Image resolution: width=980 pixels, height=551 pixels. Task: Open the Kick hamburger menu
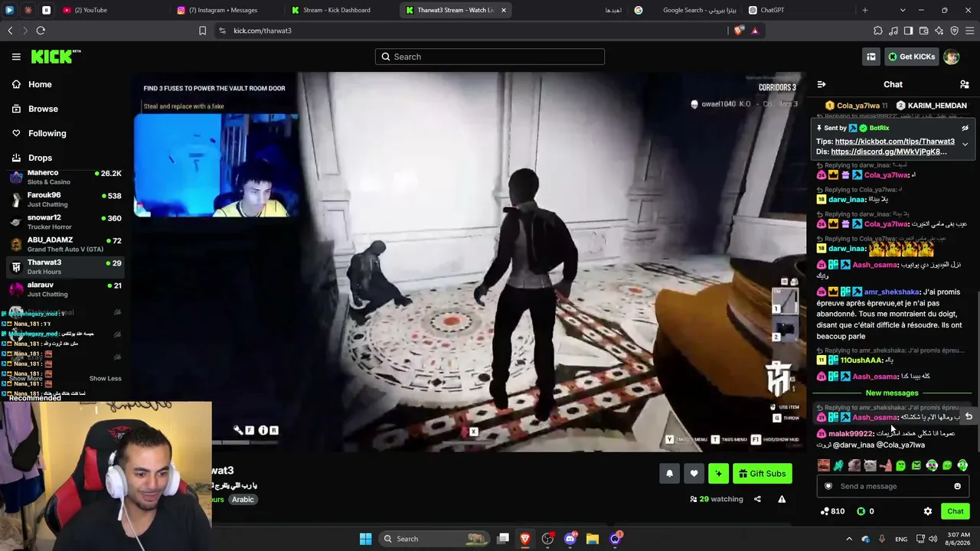tap(16, 57)
